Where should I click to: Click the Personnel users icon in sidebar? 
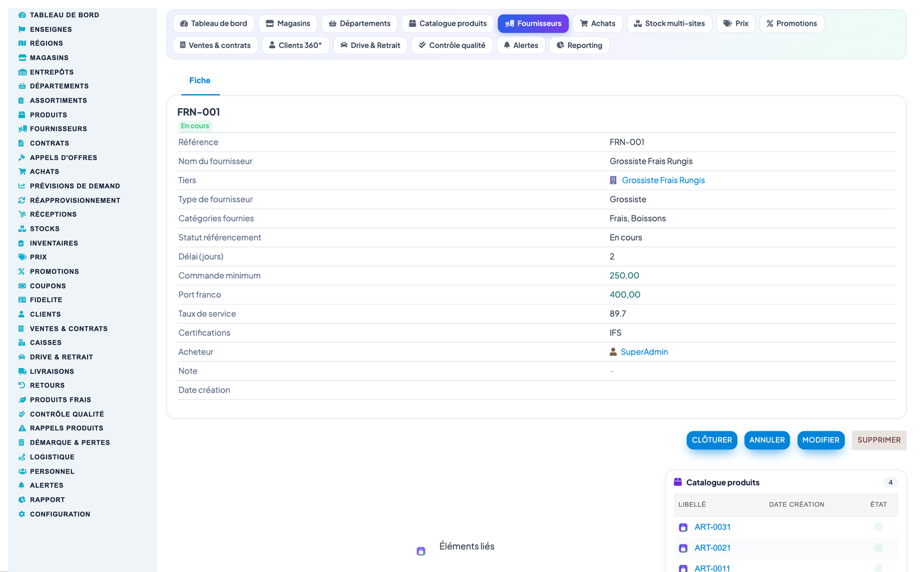[x=22, y=471]
